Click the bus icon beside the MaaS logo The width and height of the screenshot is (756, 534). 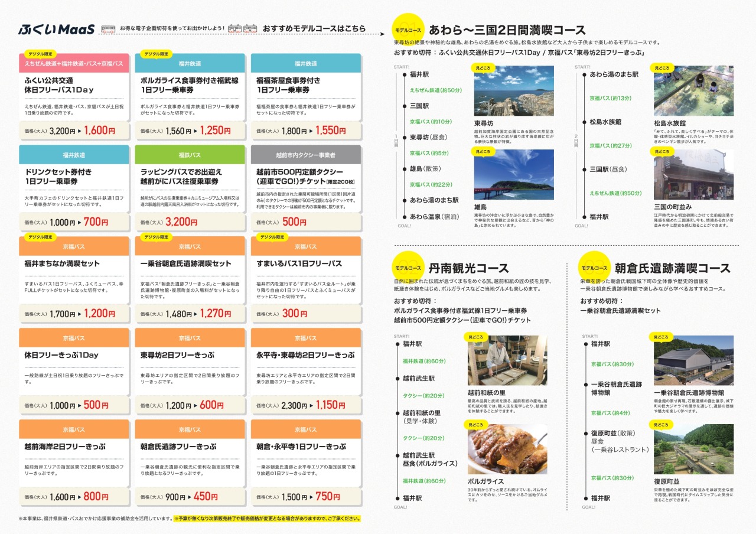point(108,28)
